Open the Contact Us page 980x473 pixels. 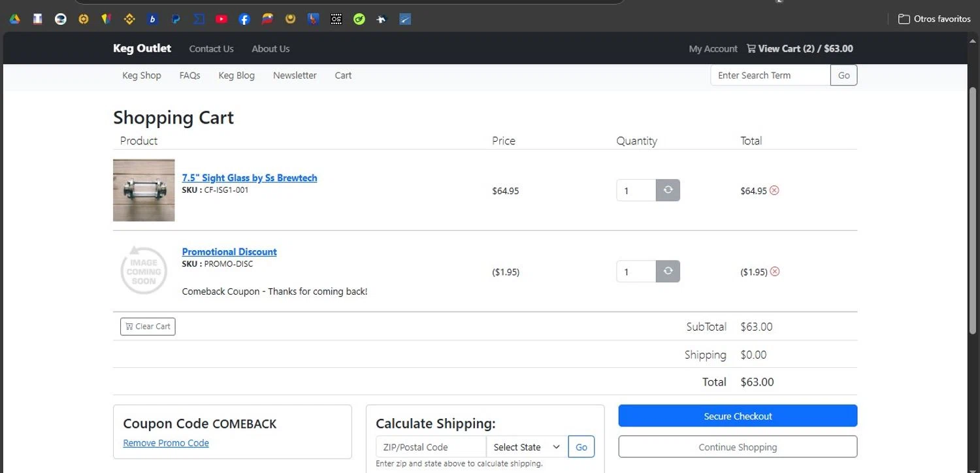(211, 48)
